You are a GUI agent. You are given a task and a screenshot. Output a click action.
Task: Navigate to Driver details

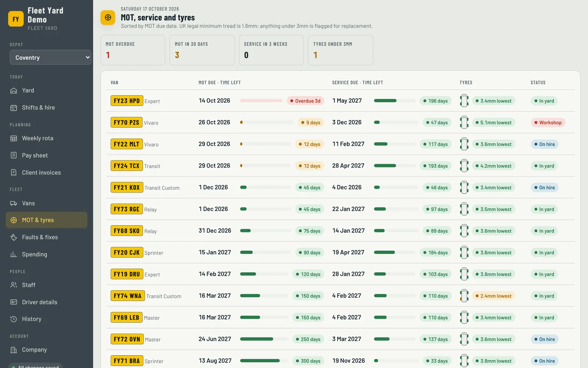click(x=46, y=302)
